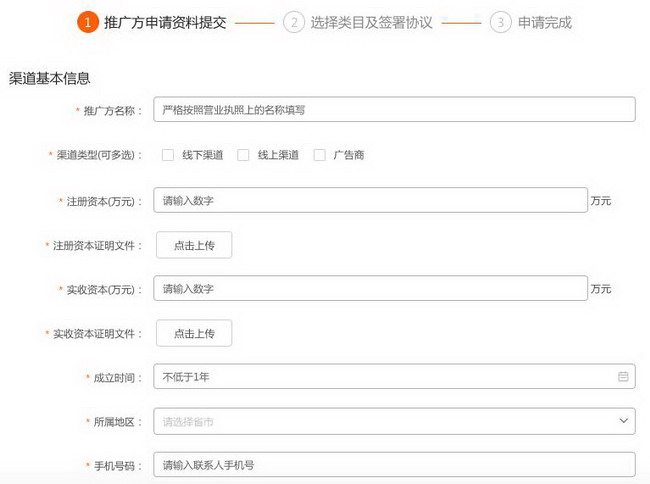
Task: Tick the 线下渠道 checkbox
Action: point(168,155)
